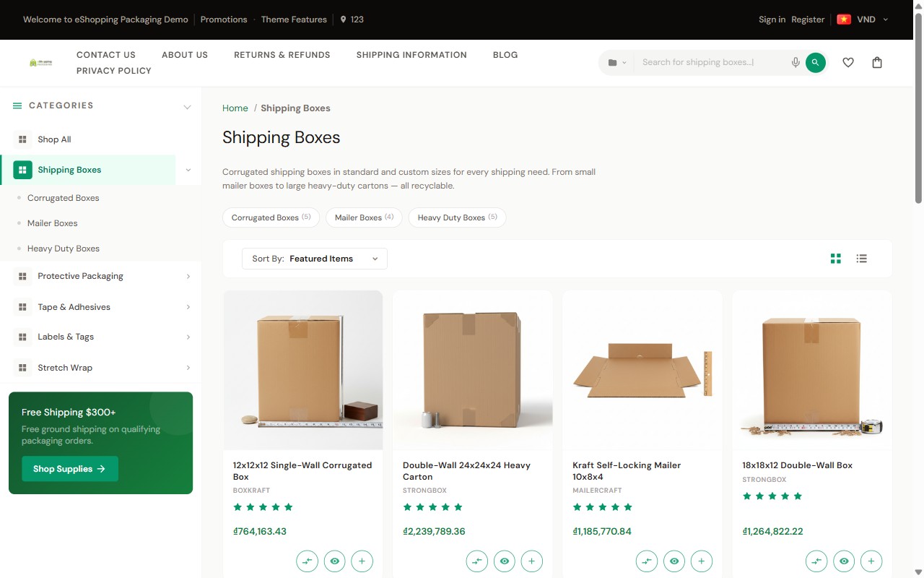Click the green search button
Viewport: 924px width, 578px height.
point(815,62)
